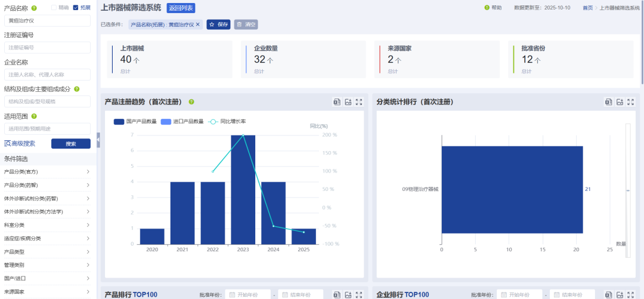Click the 结构及组成/型号规格 input field
Image resolution: width=644 pixels, height=299 pixels.
47,101
